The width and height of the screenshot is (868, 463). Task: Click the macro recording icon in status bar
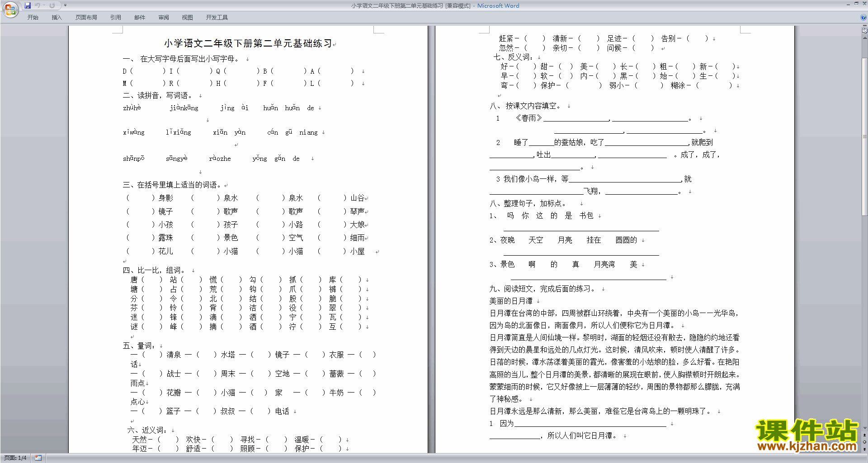[x=38, y=458]
